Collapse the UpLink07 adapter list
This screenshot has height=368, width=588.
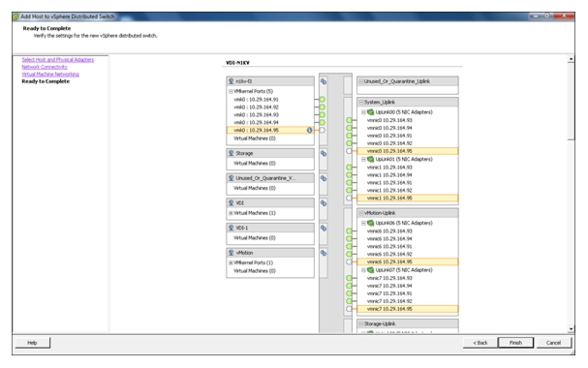click(x=363, y=270)
